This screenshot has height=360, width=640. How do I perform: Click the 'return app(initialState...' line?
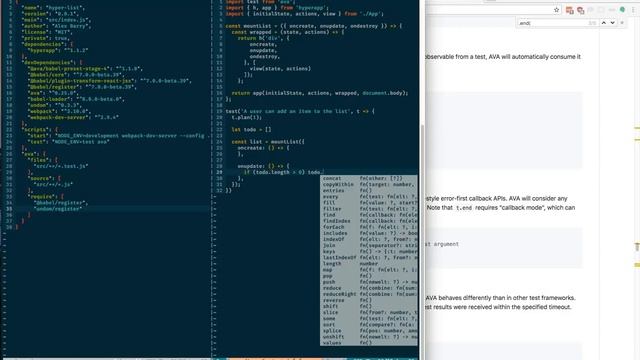[321, 93]
